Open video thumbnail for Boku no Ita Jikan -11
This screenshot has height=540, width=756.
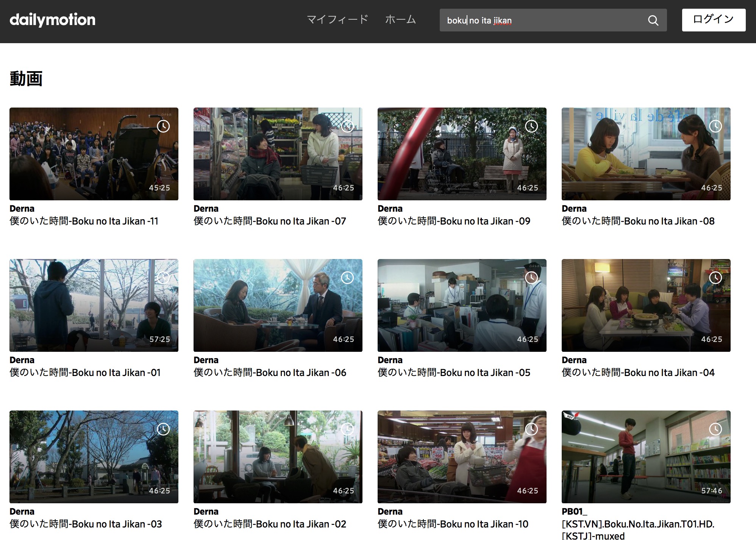94,154
